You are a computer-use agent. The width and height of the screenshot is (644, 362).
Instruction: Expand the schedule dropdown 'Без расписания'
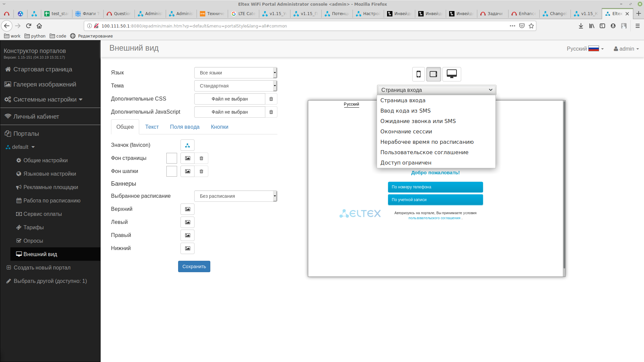(x=235, y=196)
